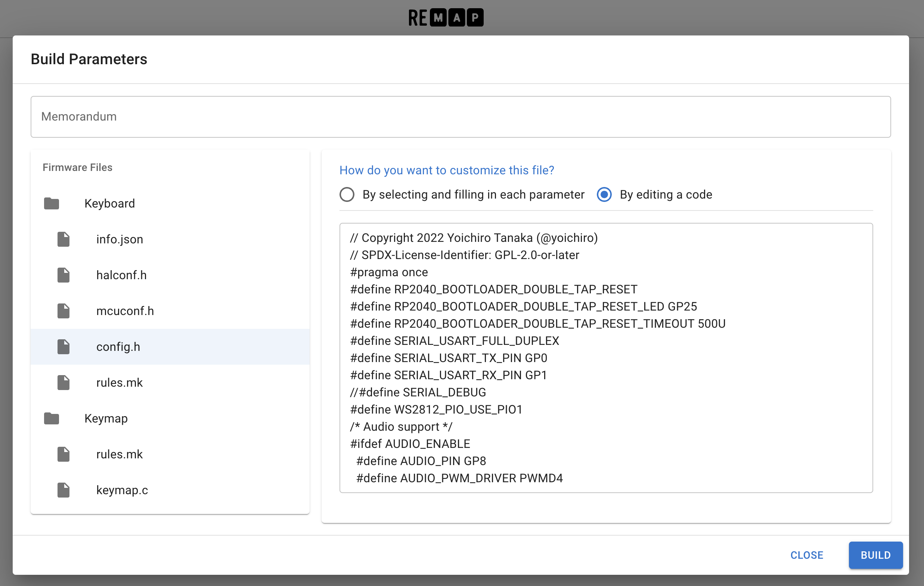The width and height of the screenshot is (924, 586).
Task: Open the mcuconf.h file entry
Action: pos(170,311)
